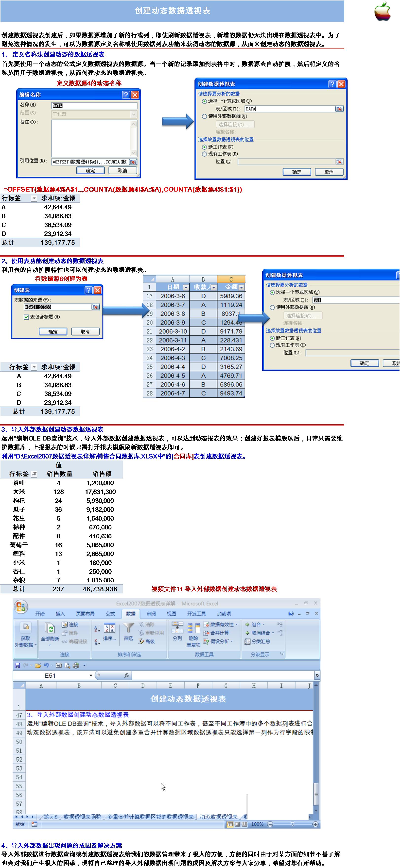Switch to 多重合并计算数据区域的数据透视表 sheet tab
This screenshot has height=868, width=400.
(x=150, y=817)
